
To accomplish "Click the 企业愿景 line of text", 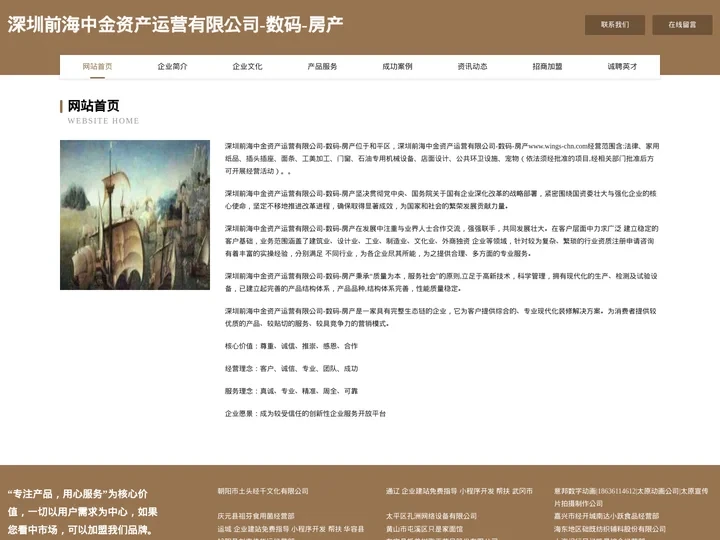I will coord(305,414).
